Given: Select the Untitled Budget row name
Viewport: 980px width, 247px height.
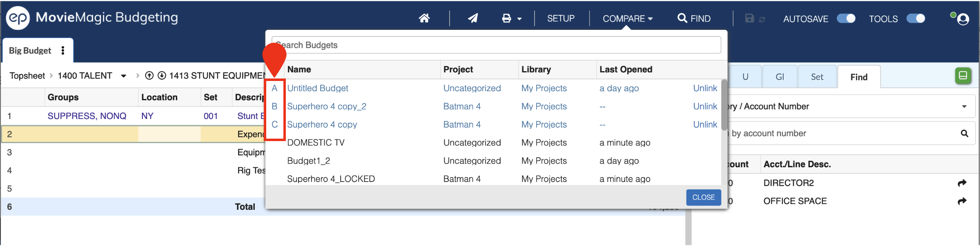Looking at the screenshot, I should (x=318, y=88).
